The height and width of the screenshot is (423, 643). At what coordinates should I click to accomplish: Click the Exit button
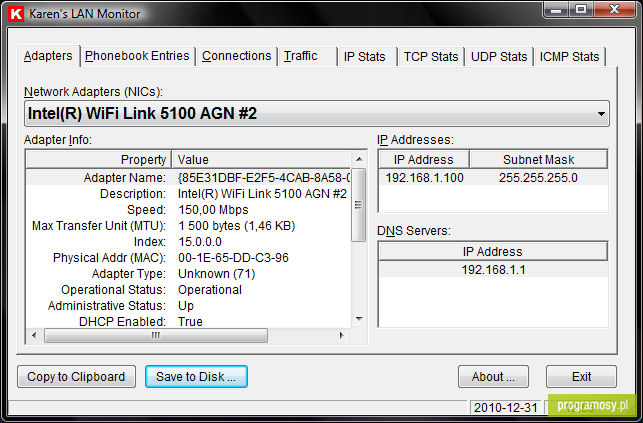581,376
